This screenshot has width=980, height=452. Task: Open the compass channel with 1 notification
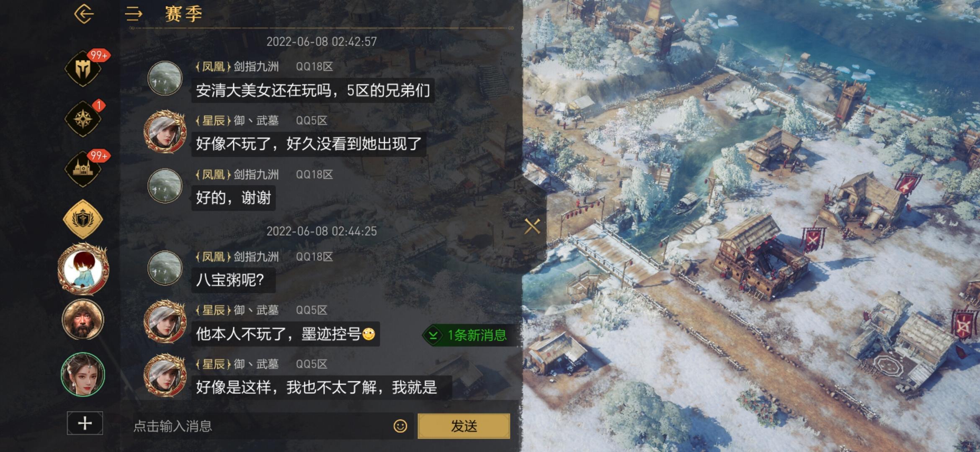83,119
